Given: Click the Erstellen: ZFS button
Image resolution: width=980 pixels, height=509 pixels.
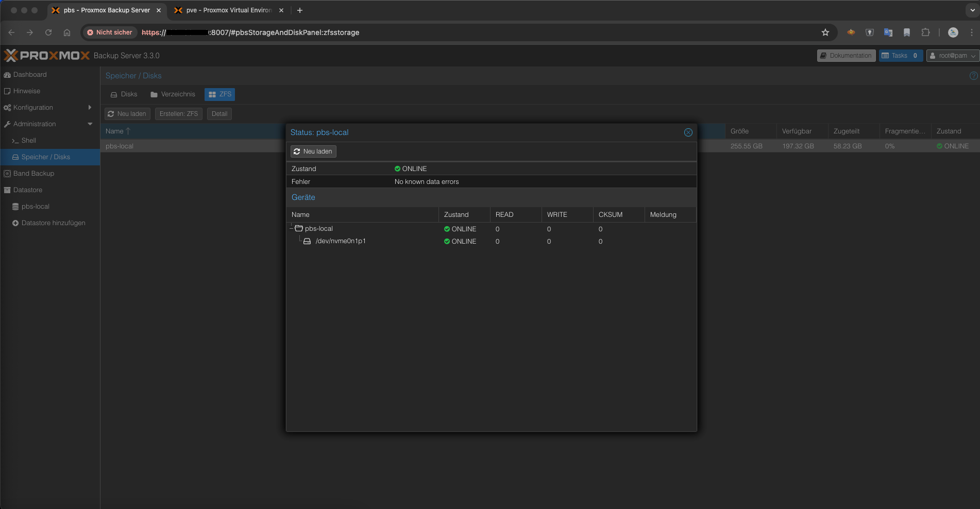Looking at the screenshot, I should (x=178, y=113).
